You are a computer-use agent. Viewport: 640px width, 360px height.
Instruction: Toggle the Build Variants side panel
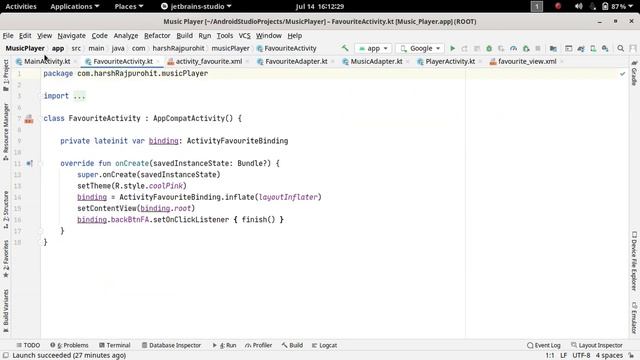6,311
